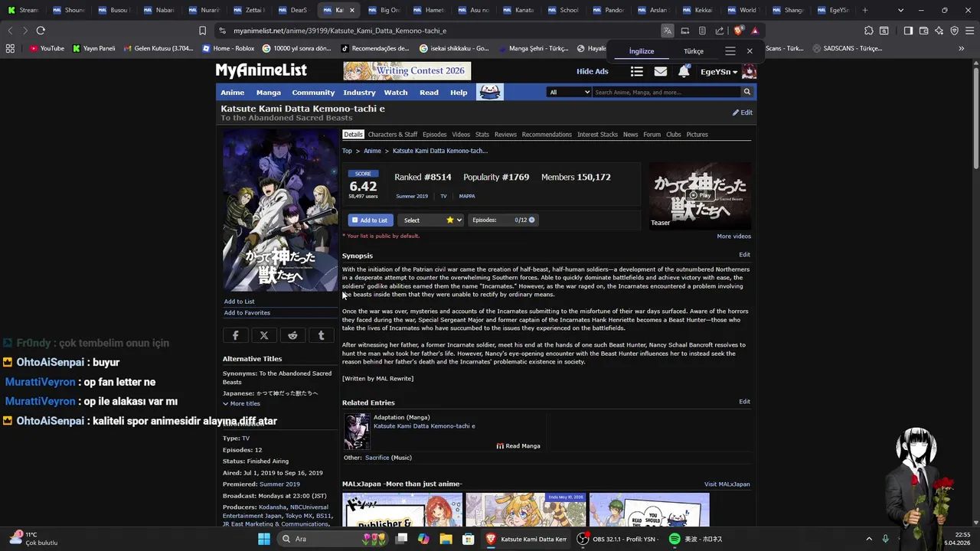Toggle the browser sidebar panel icon
Image resolution: width=980 pixels, height=551 pixels.
pyautogui.click(x=908, y=31)
